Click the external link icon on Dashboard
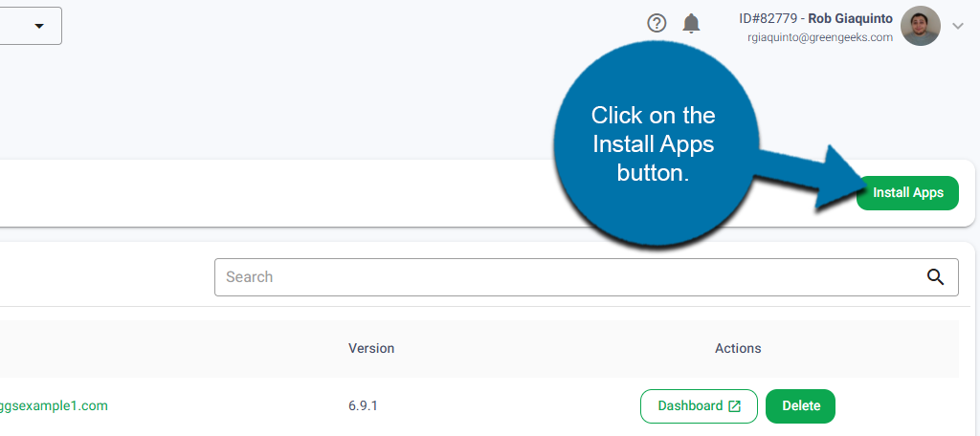 coord(735,406)
